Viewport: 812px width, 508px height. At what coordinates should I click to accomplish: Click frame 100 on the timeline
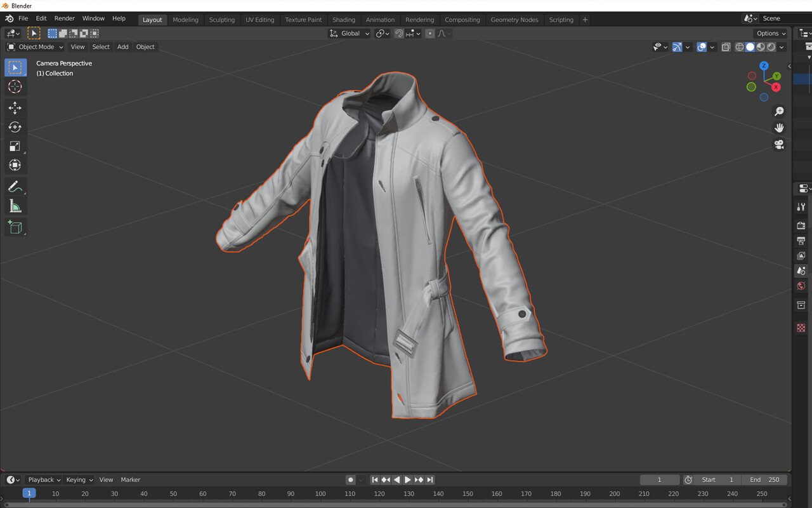[320, 493]
